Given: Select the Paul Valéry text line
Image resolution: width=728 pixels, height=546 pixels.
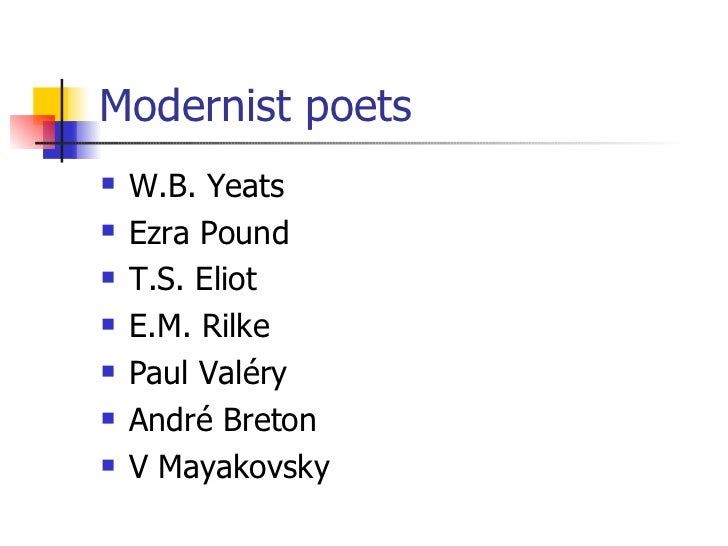Looking at the screenshot, I should point(208,373).
